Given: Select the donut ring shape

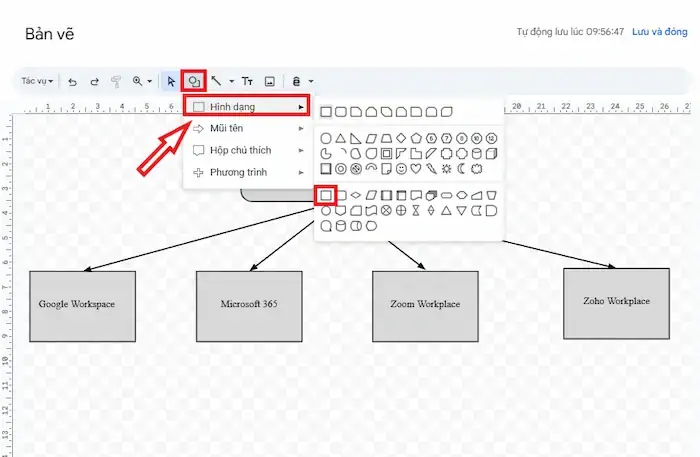Looking at the screenshot, I should point(341,169).
